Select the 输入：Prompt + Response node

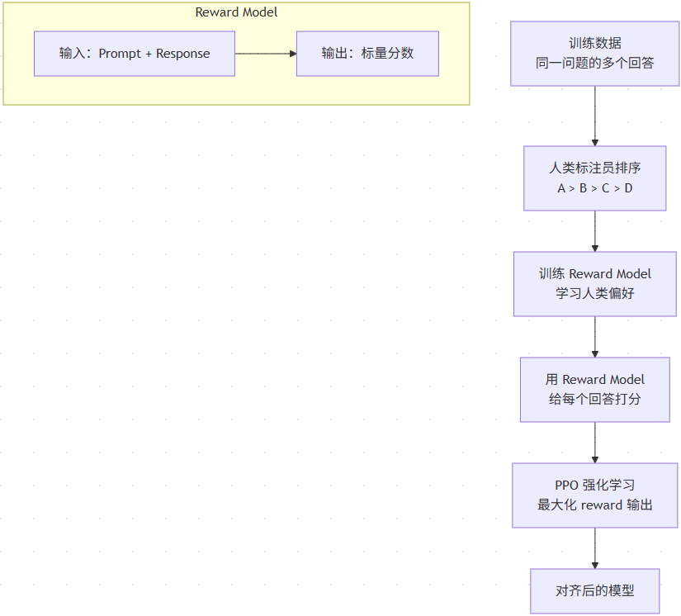pos(135,54)
